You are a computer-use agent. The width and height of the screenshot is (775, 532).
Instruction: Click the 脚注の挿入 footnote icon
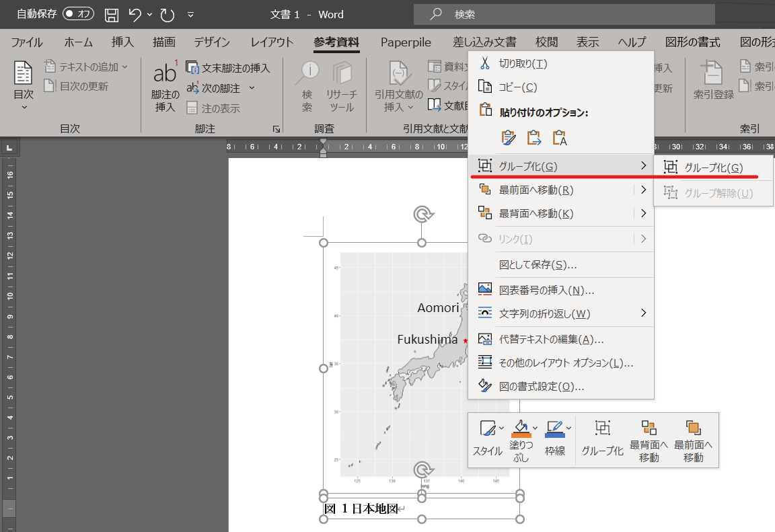[x=165, y=86]
